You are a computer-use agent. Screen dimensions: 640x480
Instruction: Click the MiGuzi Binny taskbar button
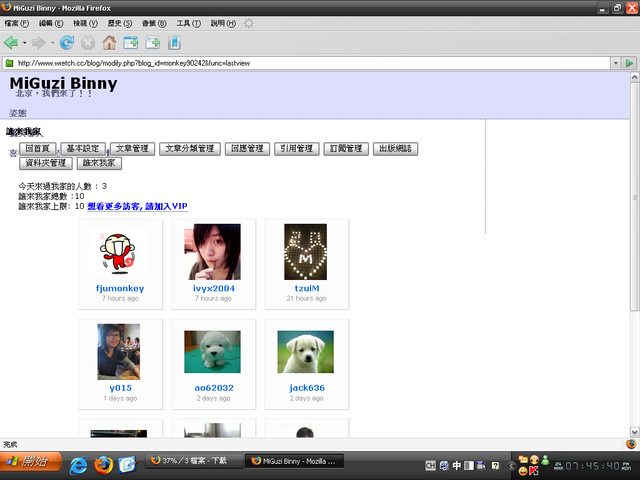pos(294,461)
